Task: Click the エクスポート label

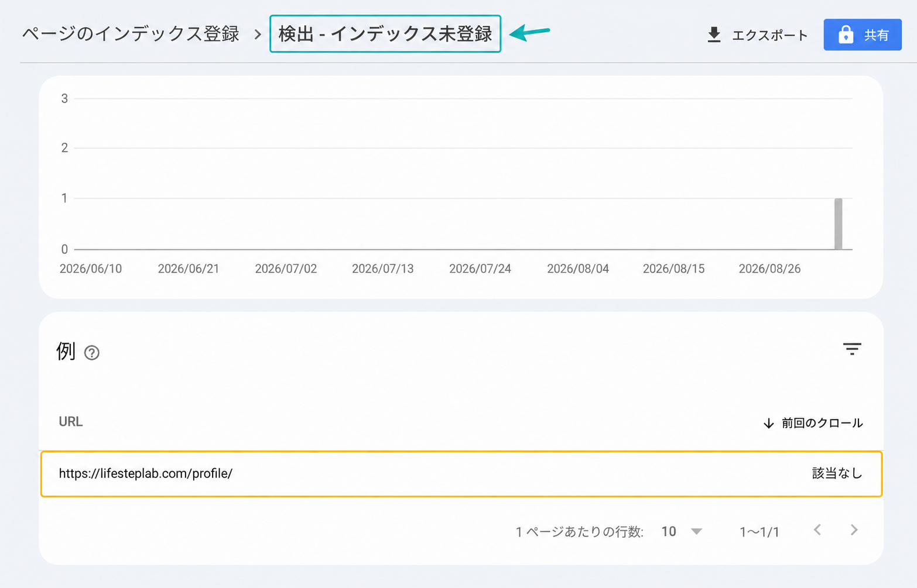Action: 769,36
